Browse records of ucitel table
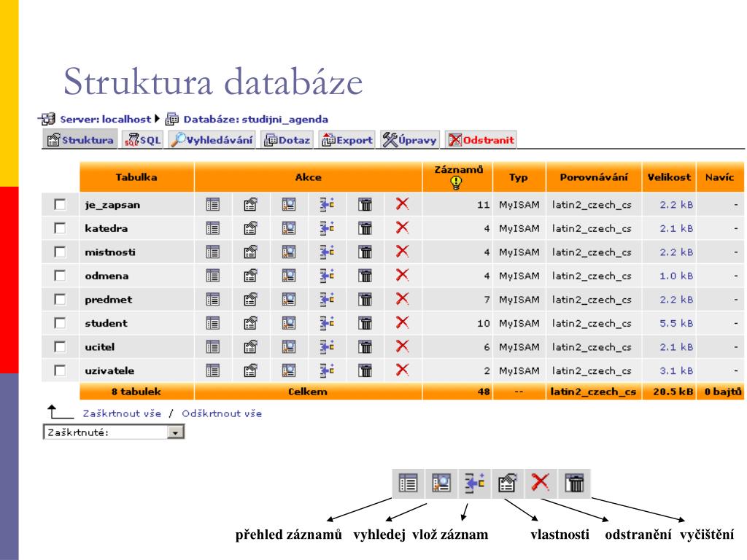 pyautogui.click(x=212, y=346)
